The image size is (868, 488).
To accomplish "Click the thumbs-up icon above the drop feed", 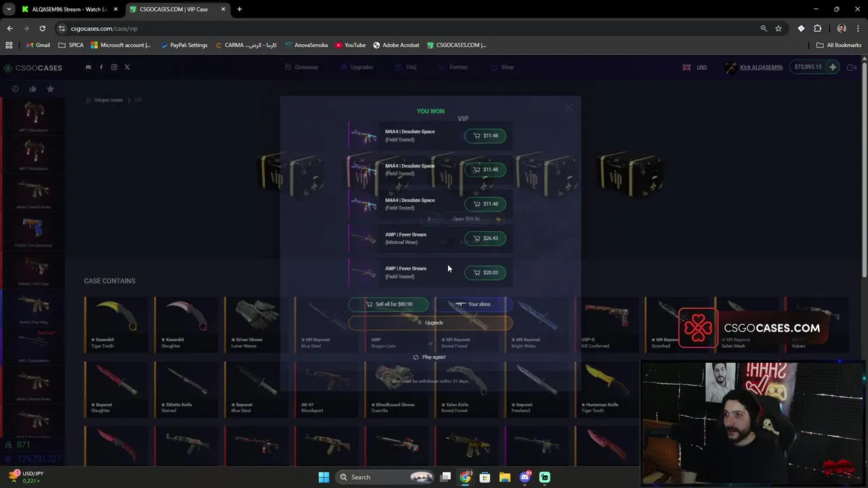I will (x=33, y=89).
